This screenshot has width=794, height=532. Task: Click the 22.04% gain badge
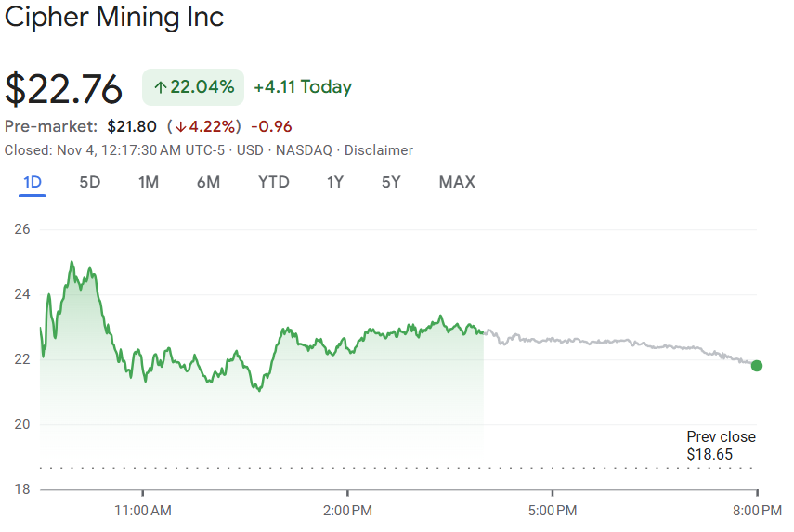(193, 87)
